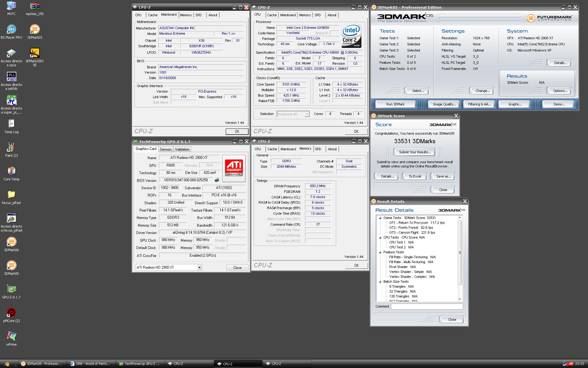Select Cache tab in mainboard CPU-Z window
The image size is (588, 368).
click(153, 15)
